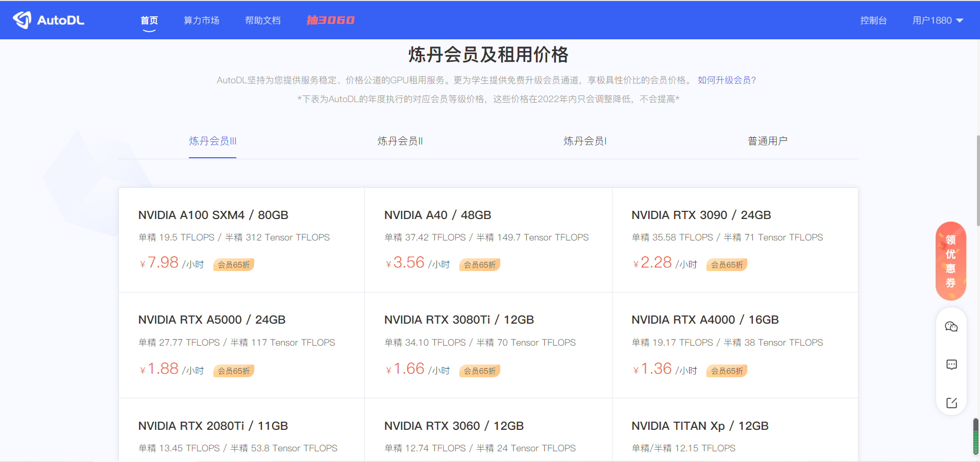980x462 pixels.
Task: Select the NVIDIA RTX A5000 / 24GB title
Action: 212,320
